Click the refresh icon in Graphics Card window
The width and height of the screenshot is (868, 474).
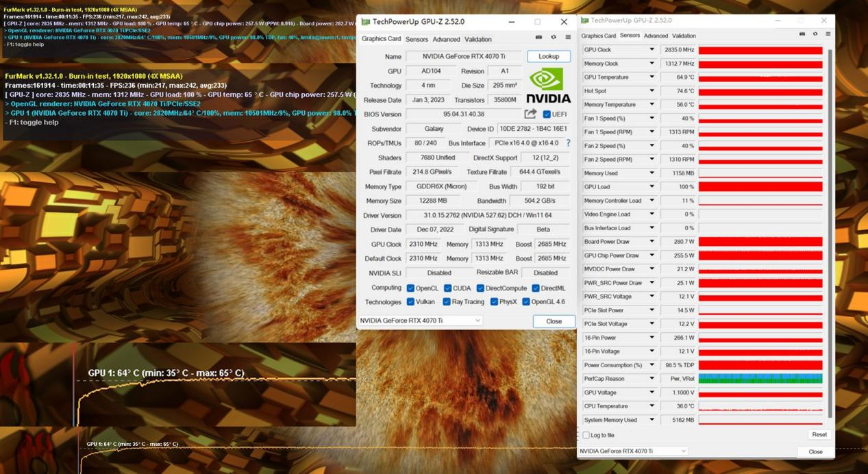pos(554,38)
